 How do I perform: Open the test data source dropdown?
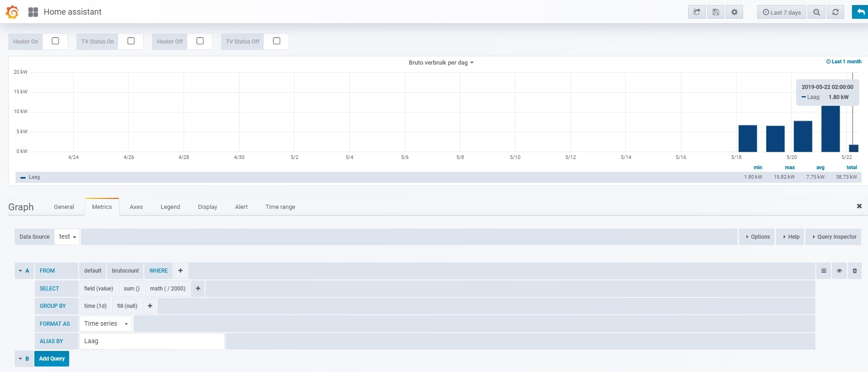67,237
